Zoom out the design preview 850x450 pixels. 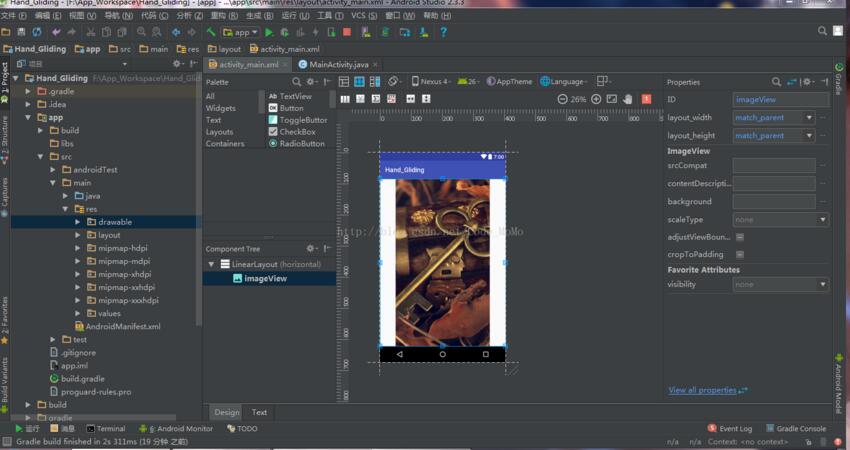click(x=561, y=99)
